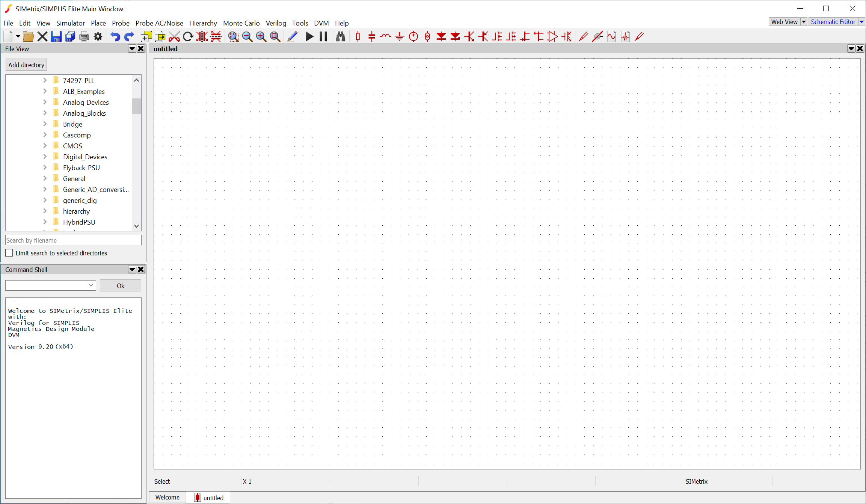Pause the simulation

323,36
